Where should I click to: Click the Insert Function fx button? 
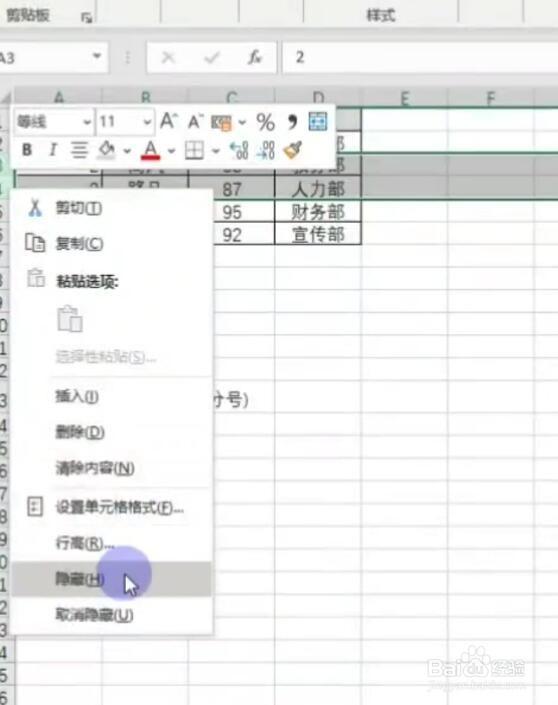coord(255,58)
